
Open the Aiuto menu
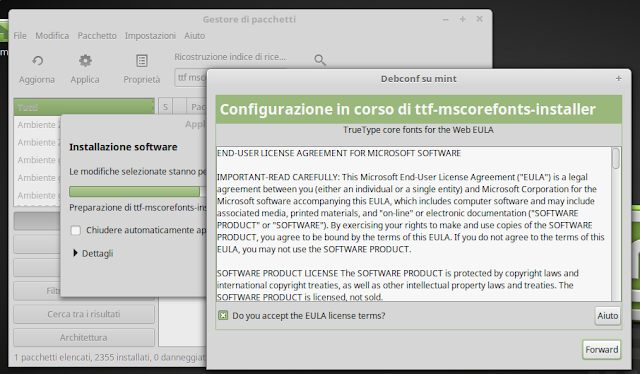[x=194, y=36]
